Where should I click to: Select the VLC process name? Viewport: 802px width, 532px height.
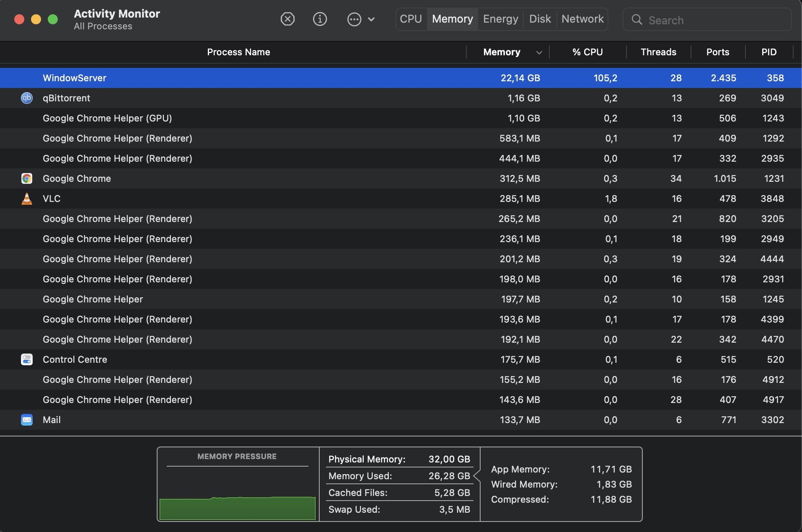[x=52, y=199]
